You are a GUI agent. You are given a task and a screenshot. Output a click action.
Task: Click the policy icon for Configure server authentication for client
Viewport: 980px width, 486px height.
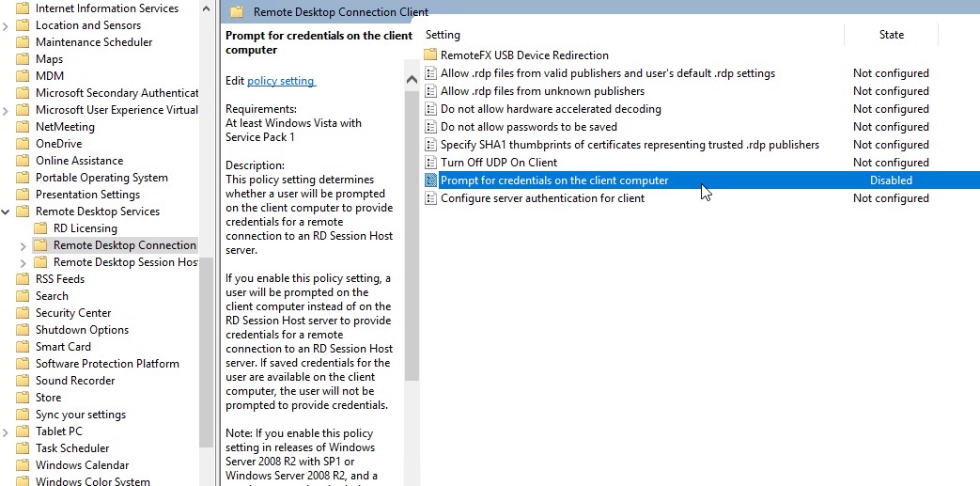[430, 198]
